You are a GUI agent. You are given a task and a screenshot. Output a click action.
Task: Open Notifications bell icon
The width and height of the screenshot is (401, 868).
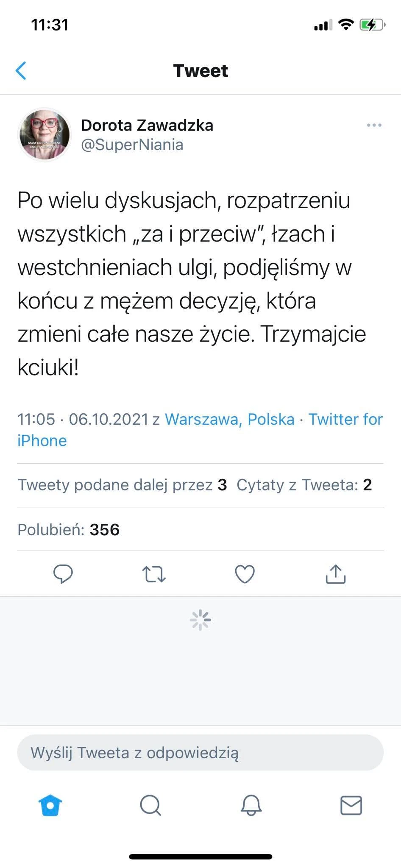(251, 805)
